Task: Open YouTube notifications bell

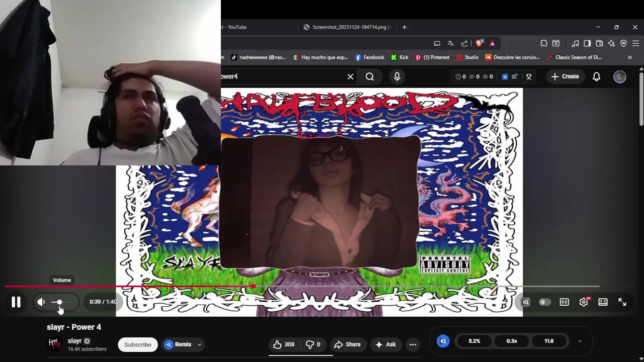Action: (596, 76)
